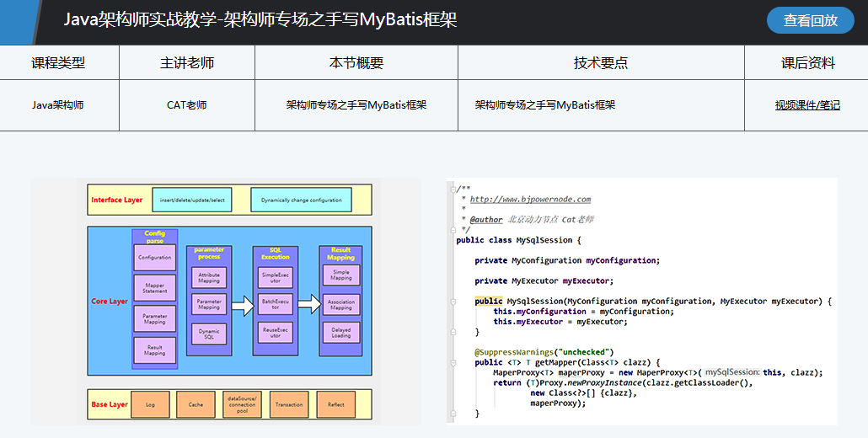
Task: Click the Transaction box in Base Layer
Action: pos(289,404)
